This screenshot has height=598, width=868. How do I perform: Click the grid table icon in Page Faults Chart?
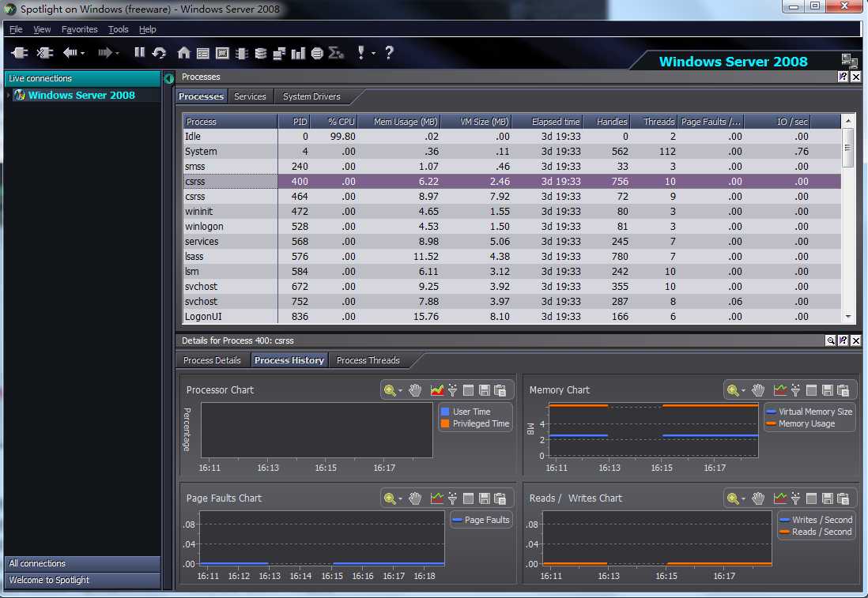[468, 498]
